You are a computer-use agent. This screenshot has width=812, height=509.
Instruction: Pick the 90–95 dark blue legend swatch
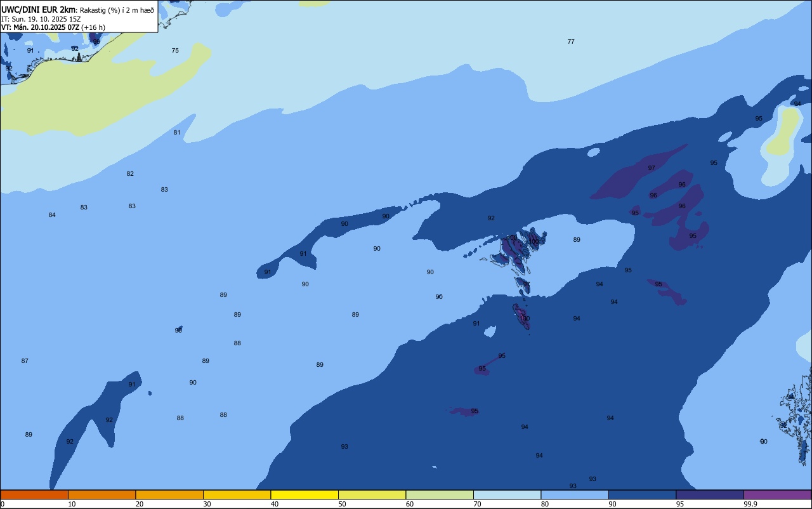pos(642,494)
